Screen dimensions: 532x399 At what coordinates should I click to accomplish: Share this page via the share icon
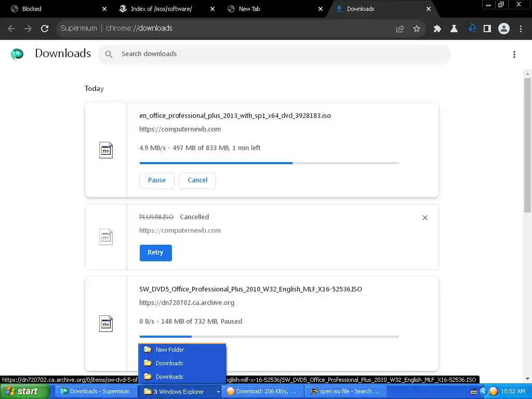[x=400, y=29]
